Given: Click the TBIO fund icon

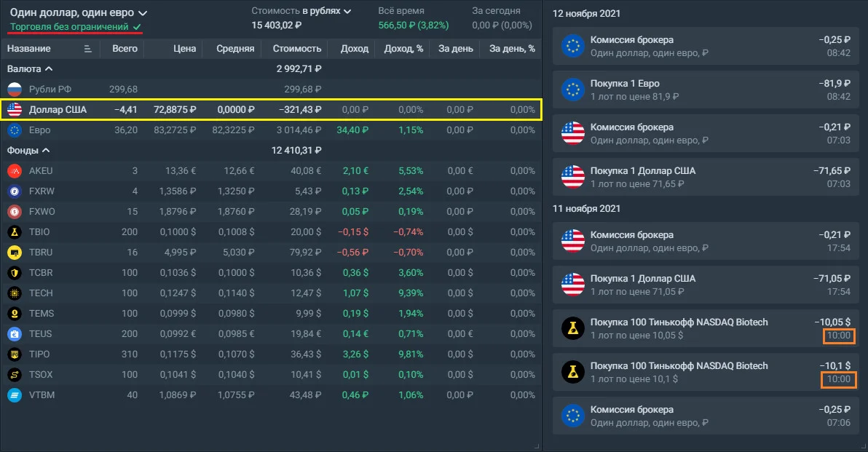Looking at the screenshot, I should (15, 231).
